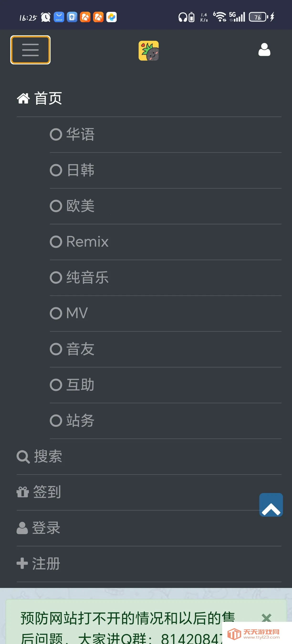Image resolution: width=292 pixels, height=644 pixels.
Task: Open the 站务 site affairs section
Action: [72, 421]
